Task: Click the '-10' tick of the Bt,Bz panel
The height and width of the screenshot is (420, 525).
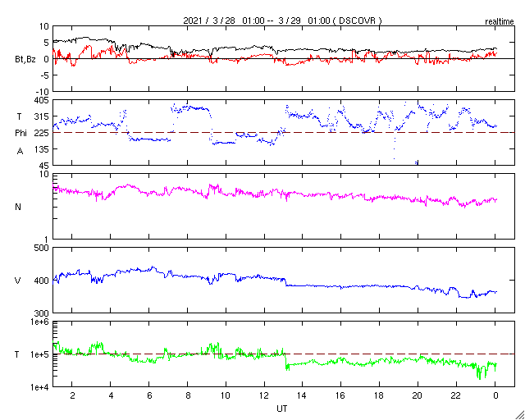Action: tap(43, 91)
